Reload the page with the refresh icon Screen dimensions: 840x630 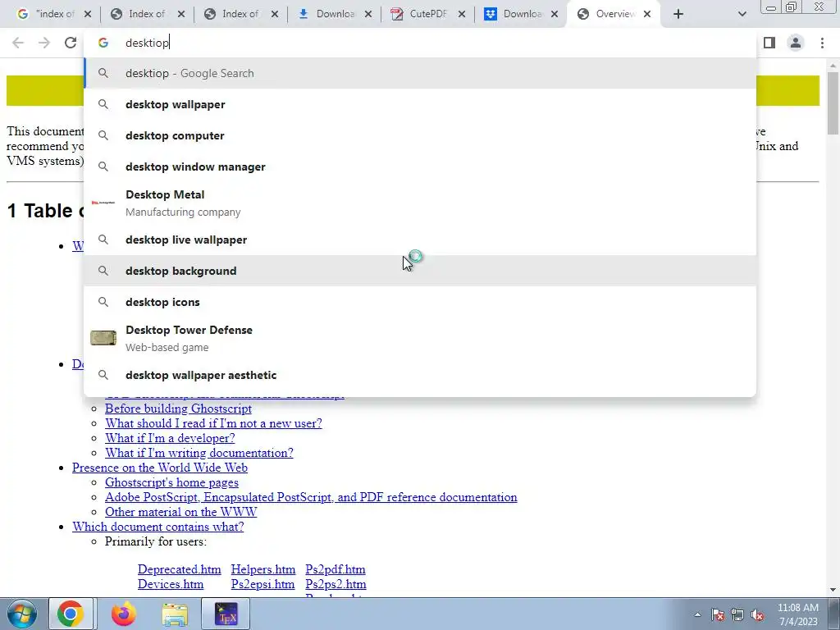(71, 43)
